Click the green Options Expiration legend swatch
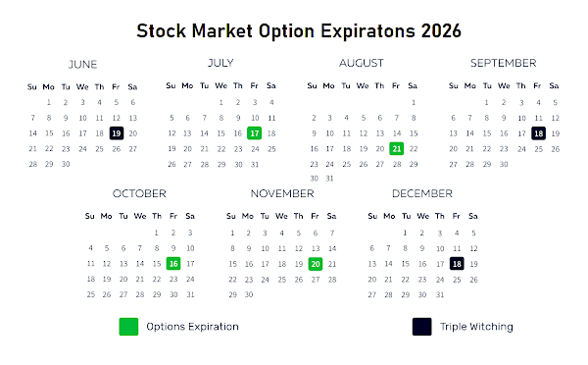The height and width of the screenshot is (365, 588). 128,327
